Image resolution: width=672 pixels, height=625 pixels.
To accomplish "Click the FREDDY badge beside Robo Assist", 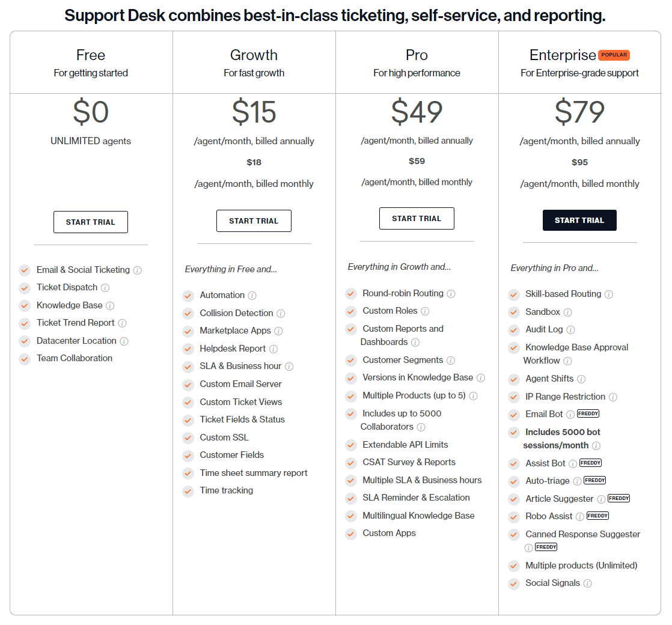I will (597, 516).
